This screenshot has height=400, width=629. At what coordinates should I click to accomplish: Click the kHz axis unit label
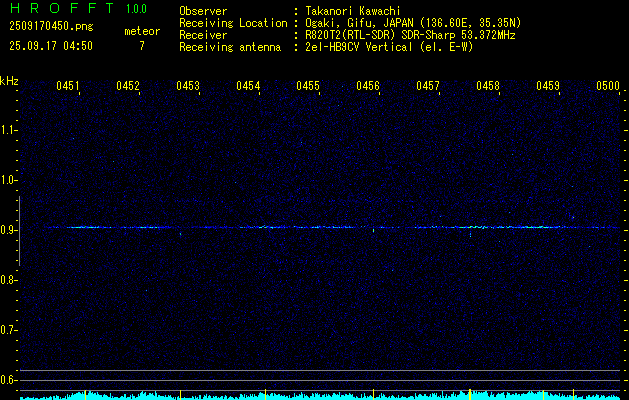[x=9, y=81]
